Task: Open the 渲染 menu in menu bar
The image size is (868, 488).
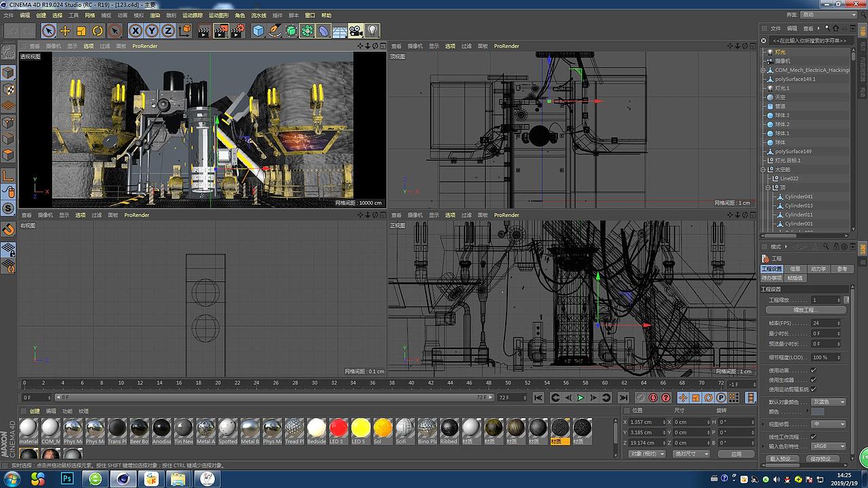Action: pos(155,15)
